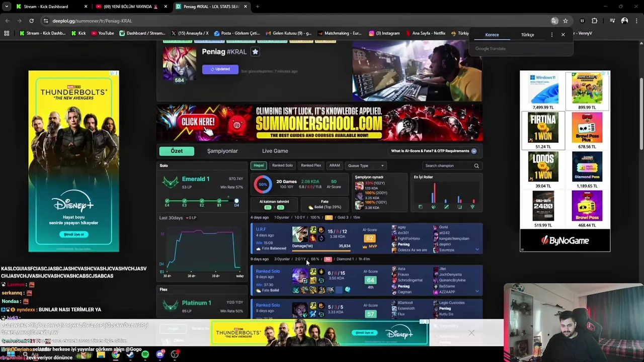The width and height of the screenshot is (644, 362).
Task: Click the AI-Score 82 badge
Action: coord(370,238)
